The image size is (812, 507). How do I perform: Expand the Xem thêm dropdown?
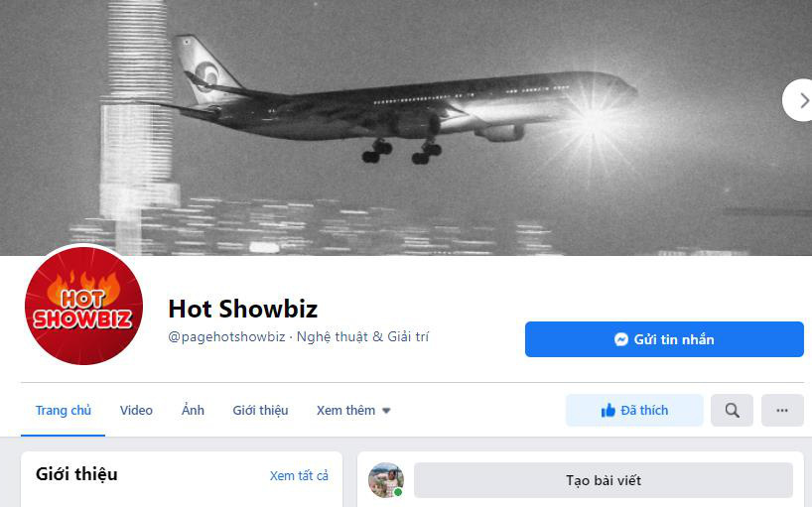tap(353, 410)
